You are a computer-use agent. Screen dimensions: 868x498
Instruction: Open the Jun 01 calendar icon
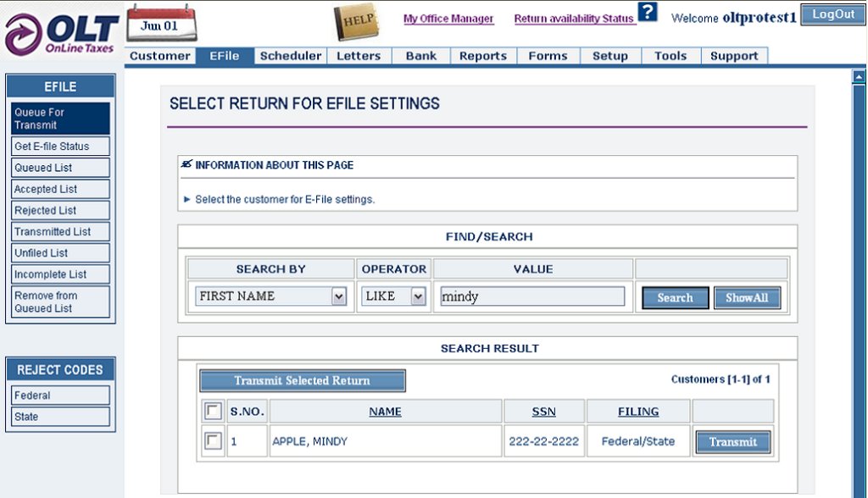point(161,23)
